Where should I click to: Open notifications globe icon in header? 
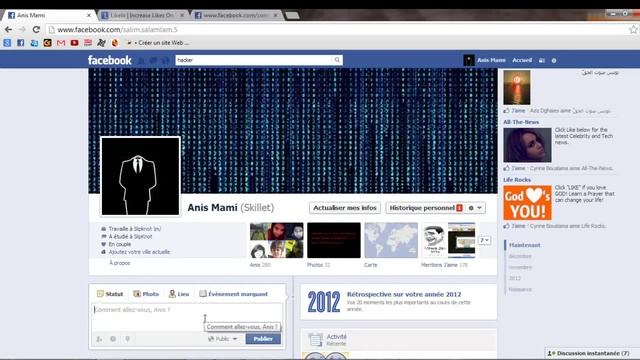pos(165,60)
